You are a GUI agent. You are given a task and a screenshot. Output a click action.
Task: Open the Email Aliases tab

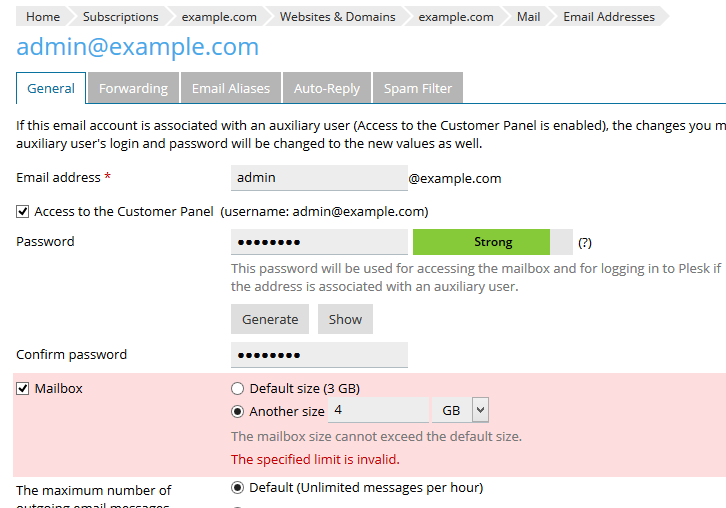click(231, 88)
